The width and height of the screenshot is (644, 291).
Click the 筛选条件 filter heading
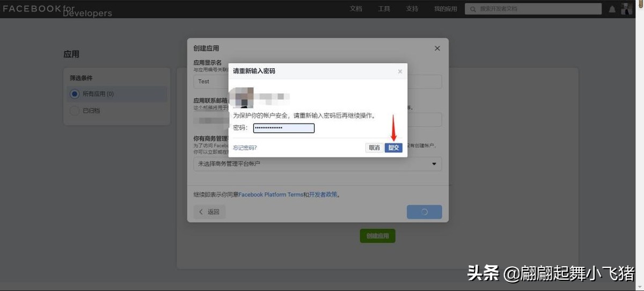point(81,78)
